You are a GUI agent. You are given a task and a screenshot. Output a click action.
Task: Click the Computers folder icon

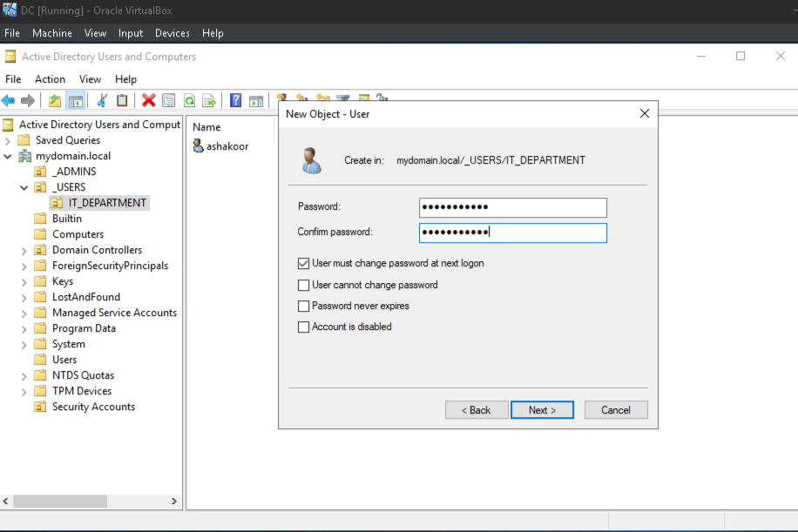pyautogui.click(x=40, y=234)
